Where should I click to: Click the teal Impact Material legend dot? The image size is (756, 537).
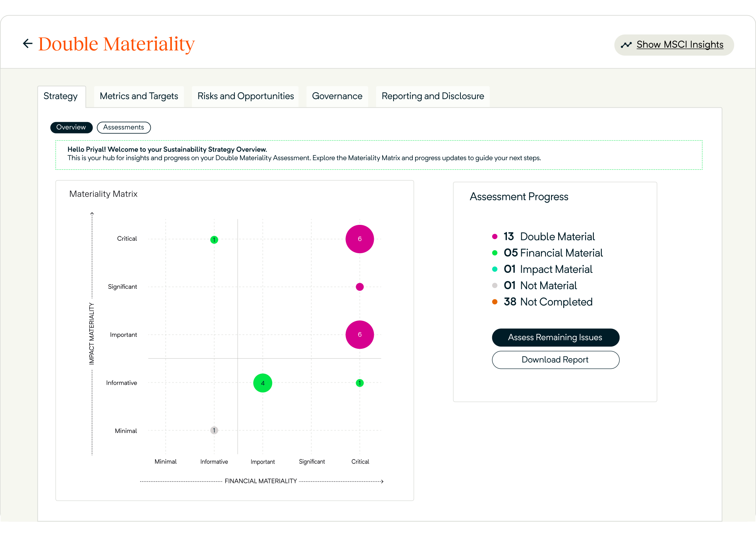(x=494, y=269)
